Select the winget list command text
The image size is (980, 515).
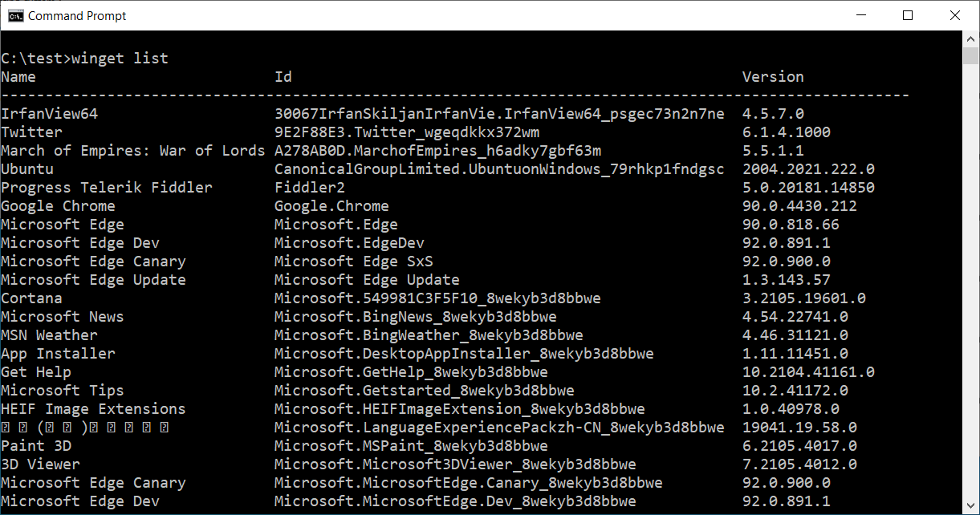[x=119, y=58]
